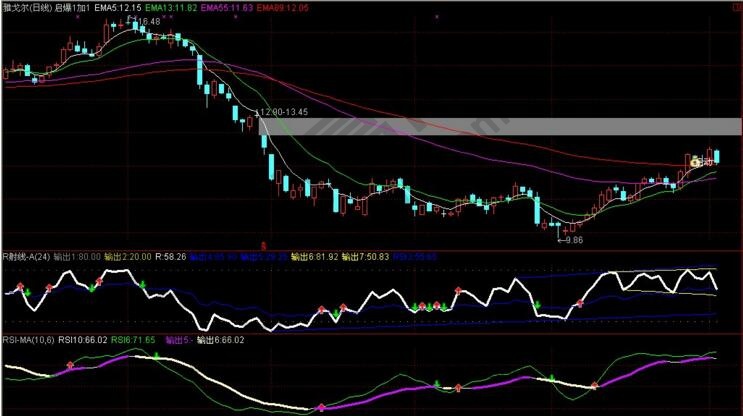This screenshot has height=416, width=743.
Task: Select the 雅戈尔(日线) chart title
Action: 26,7
